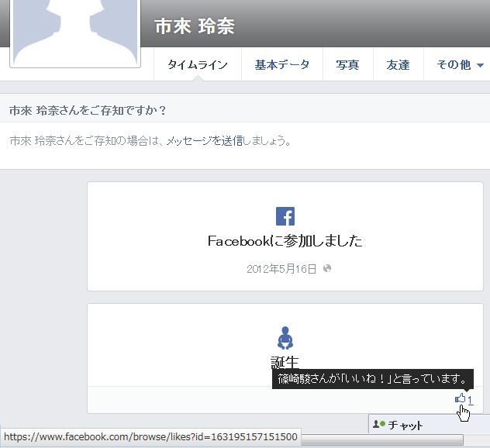
Task: Open the 写真 tab
Action: tap(348, 64)
